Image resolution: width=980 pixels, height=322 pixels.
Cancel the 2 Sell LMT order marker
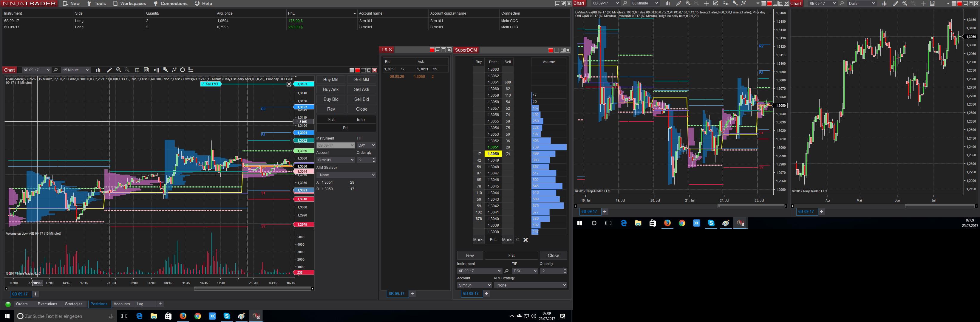pos(289,84)
